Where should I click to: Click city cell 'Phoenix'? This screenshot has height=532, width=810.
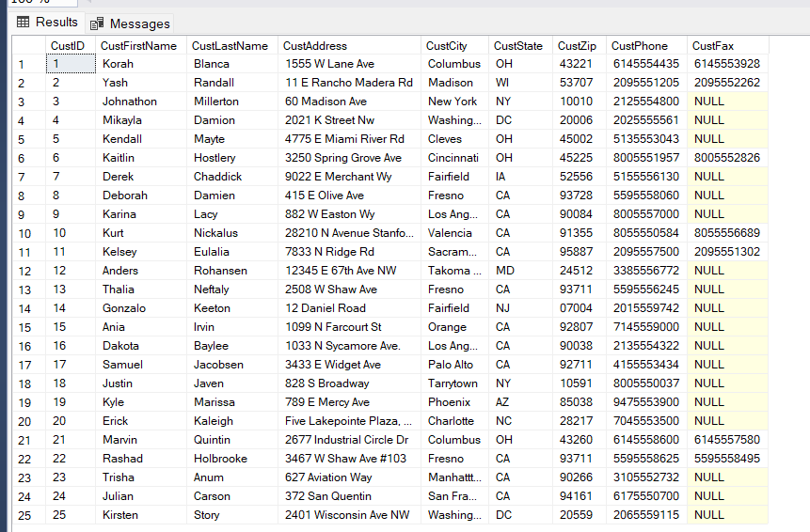pos(454,402)
